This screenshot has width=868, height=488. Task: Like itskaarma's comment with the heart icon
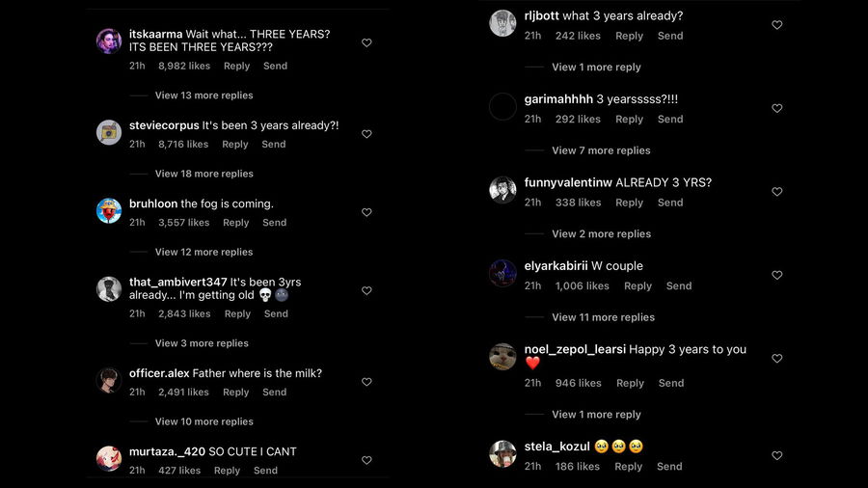366,43
